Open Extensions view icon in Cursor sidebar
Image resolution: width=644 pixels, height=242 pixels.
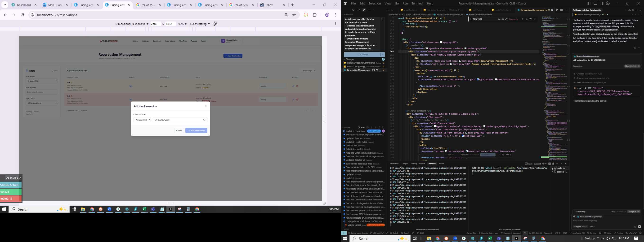[369, 10]
